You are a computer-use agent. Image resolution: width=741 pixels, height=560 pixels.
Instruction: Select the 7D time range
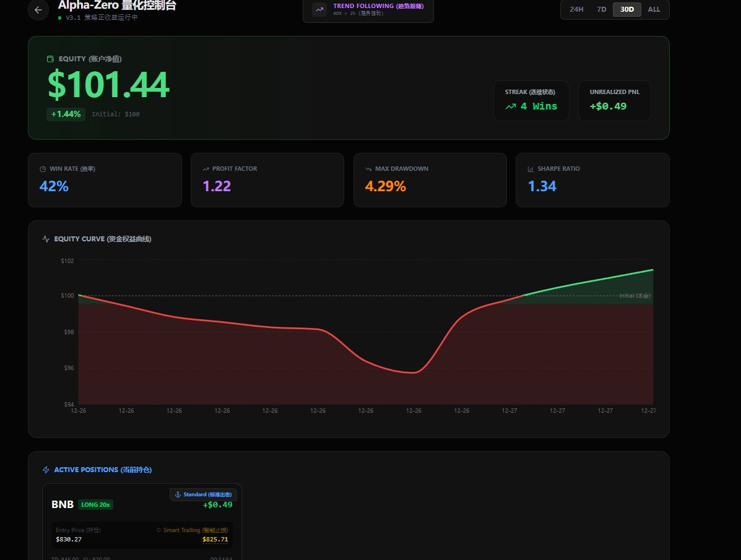(601, 9)
